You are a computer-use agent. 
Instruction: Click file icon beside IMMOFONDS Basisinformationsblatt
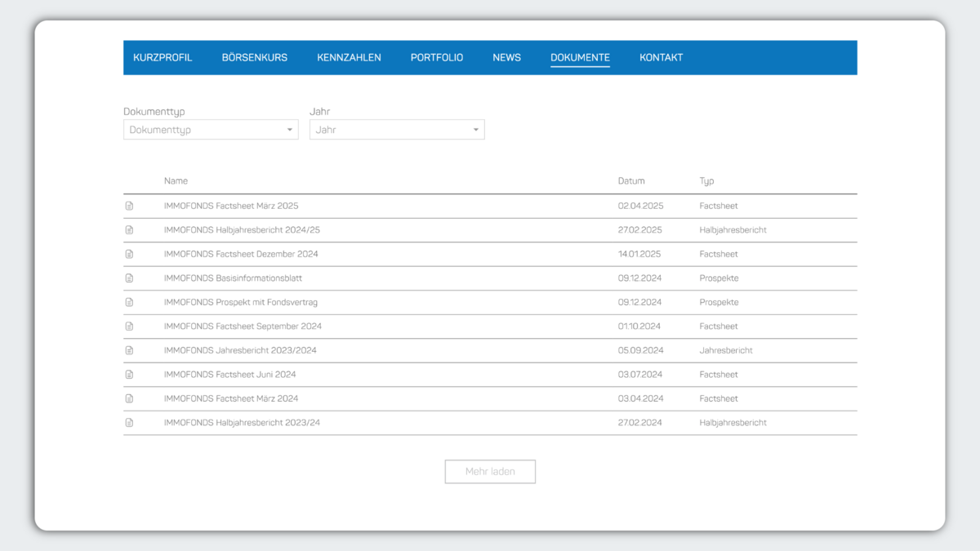129,278
